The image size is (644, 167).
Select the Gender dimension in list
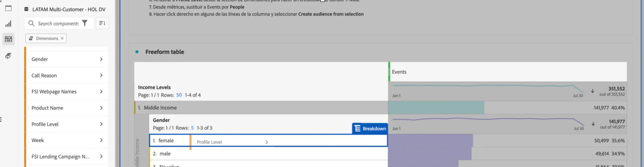click(66, 59)
